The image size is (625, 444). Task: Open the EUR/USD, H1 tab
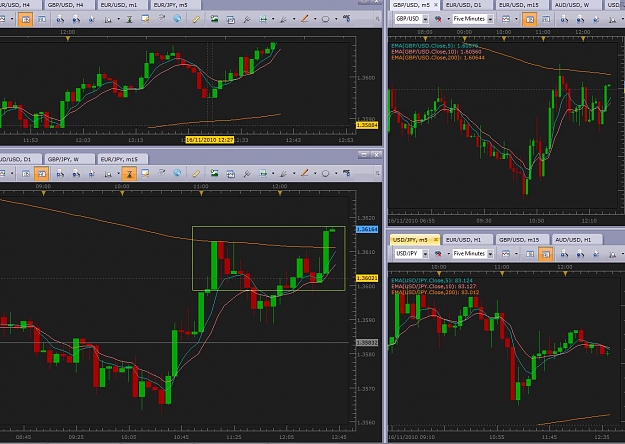466,240
